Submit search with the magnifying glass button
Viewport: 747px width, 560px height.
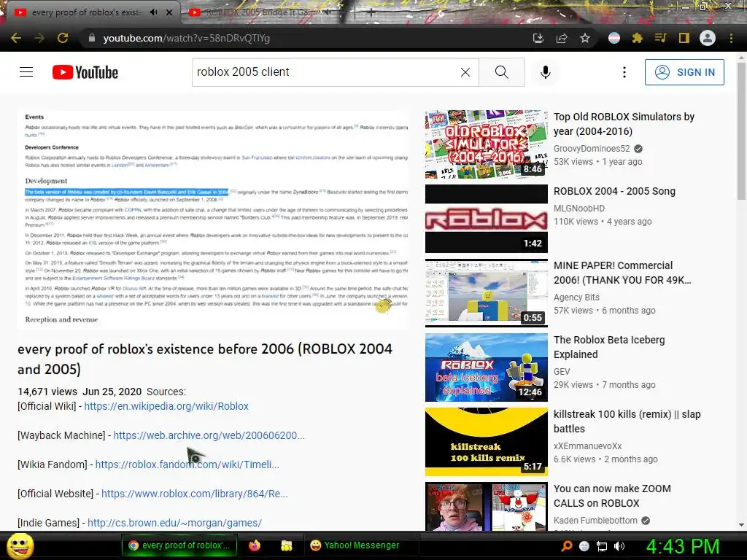coord(502,72)
